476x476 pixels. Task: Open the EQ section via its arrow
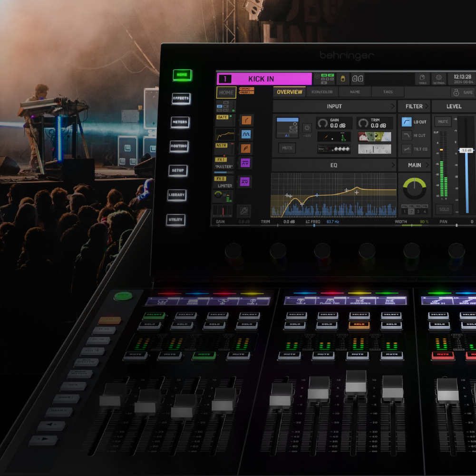tap(393, 165)
